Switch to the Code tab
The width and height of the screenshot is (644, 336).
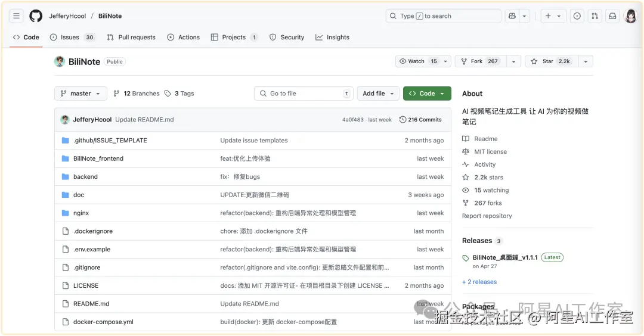pyautogui.click(x=26, y=37)
